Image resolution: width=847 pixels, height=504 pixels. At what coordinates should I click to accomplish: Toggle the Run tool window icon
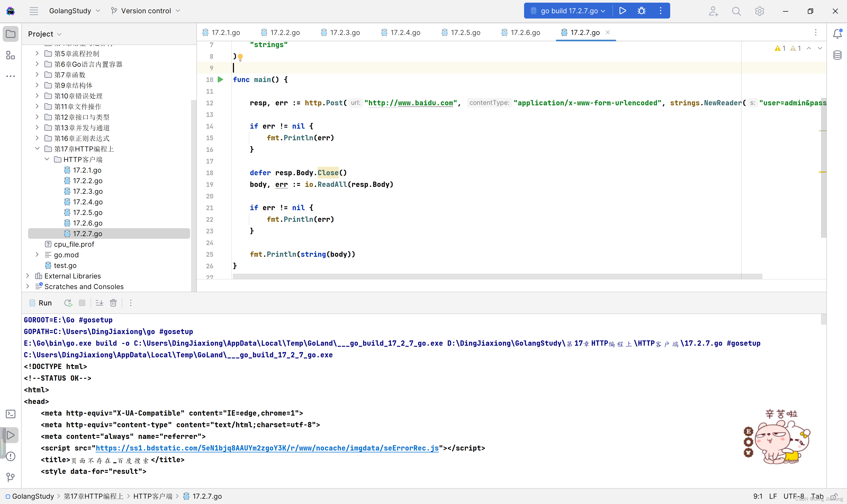tap(11, 435)
